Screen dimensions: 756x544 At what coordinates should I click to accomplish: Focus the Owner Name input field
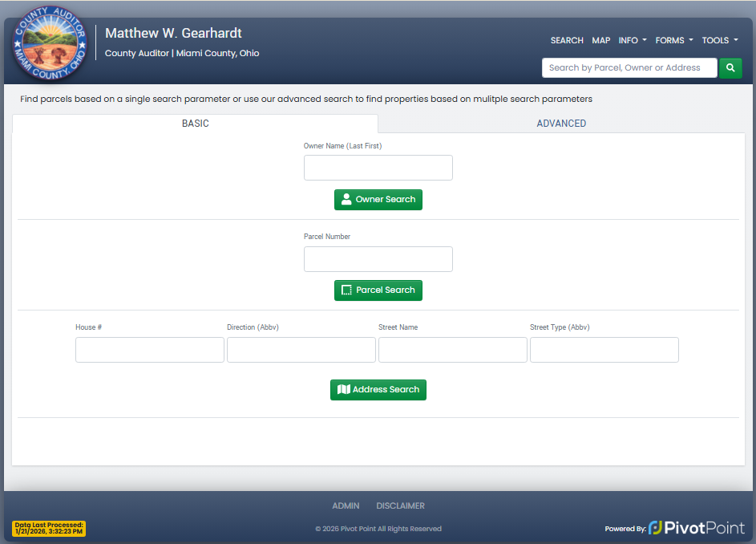[378, 168]
